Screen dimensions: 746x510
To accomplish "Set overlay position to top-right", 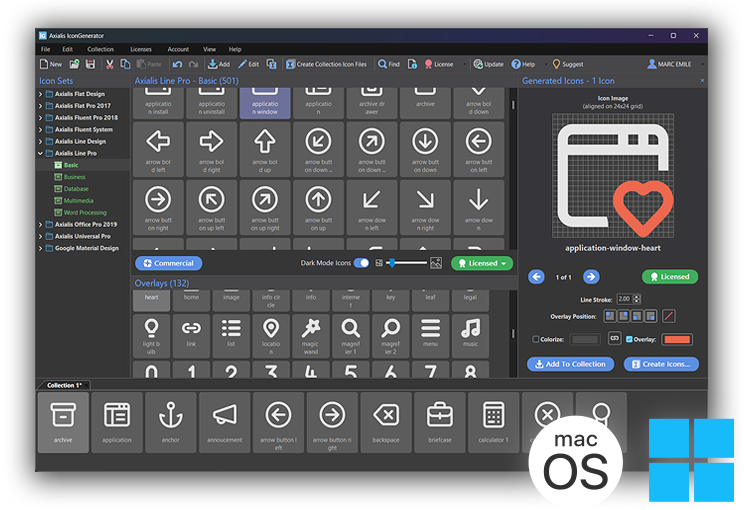I will coord(623,316).
